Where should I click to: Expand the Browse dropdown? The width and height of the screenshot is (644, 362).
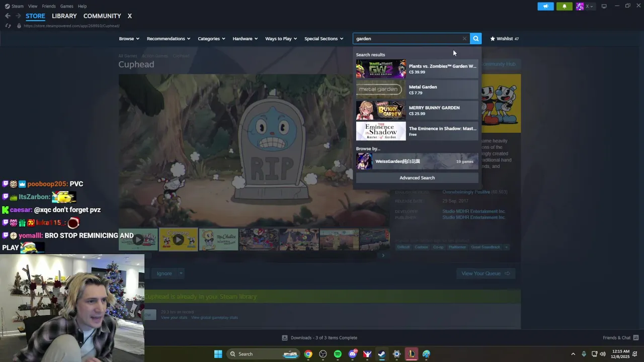pos(129,39)
